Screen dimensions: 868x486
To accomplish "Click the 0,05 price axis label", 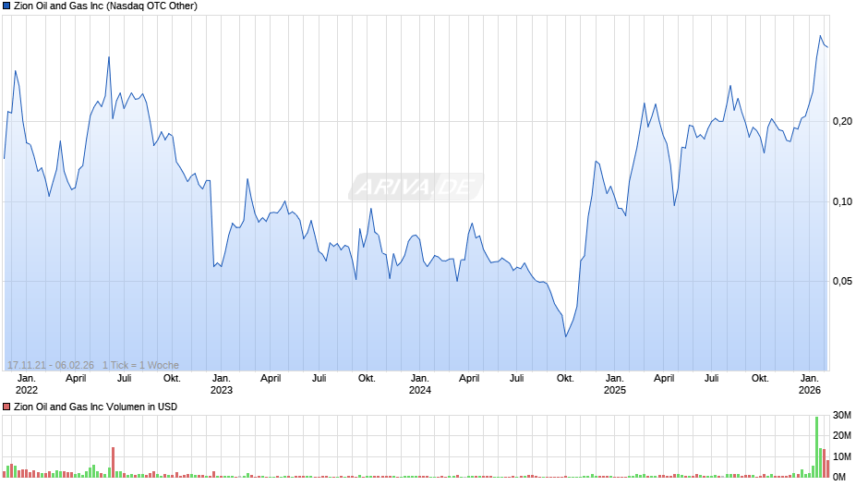I will (842, 282).
